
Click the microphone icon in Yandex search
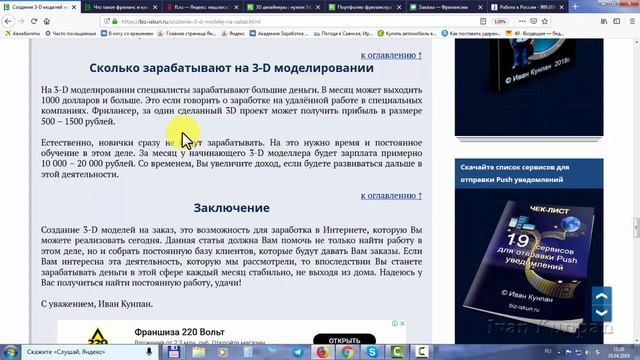pyautogui.click(x=149, y=352)
